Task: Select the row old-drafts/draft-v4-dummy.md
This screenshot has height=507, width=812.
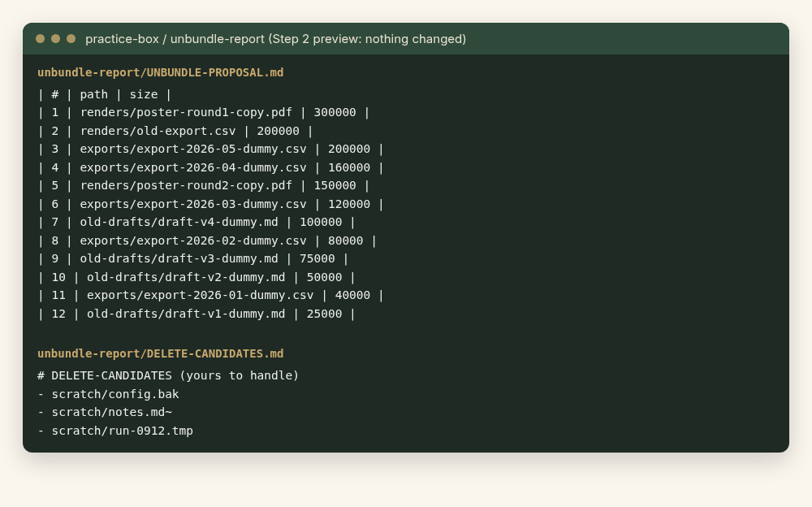Action: 197,222
